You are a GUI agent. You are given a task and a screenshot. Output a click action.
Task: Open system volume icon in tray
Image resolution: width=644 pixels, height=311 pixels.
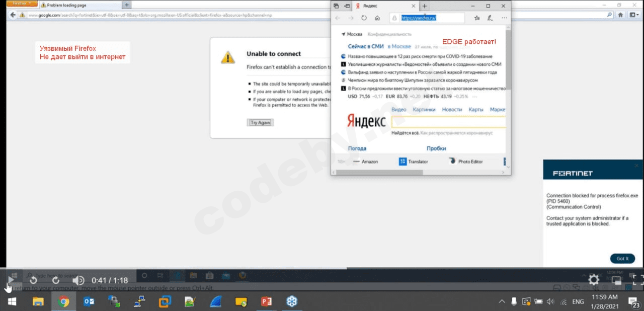[550, 302]
